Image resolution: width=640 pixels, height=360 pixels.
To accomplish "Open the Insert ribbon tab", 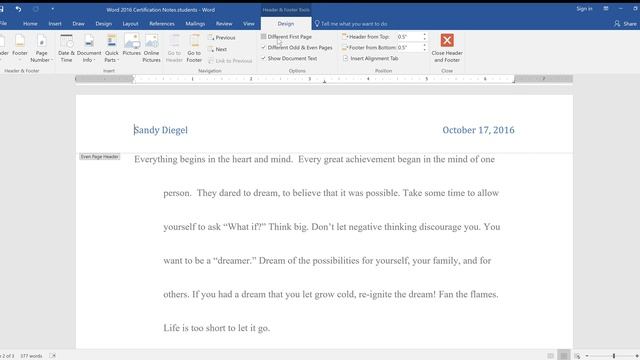I will pyautogui.click(x=55, y=24).
